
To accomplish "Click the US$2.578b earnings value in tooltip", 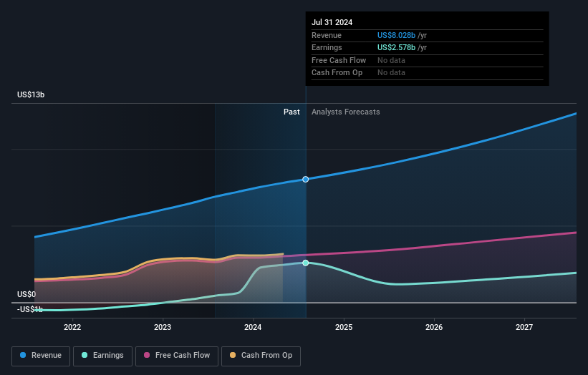I will 396,47.
